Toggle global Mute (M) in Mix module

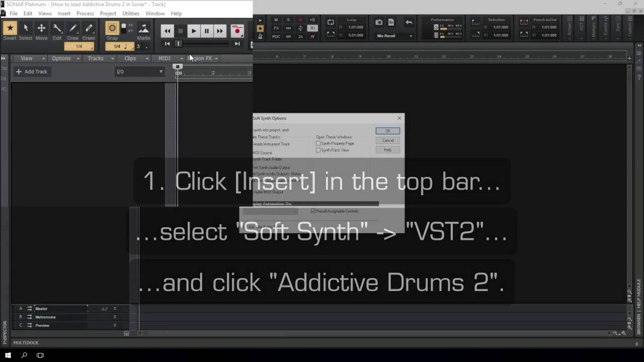(276, 20)
